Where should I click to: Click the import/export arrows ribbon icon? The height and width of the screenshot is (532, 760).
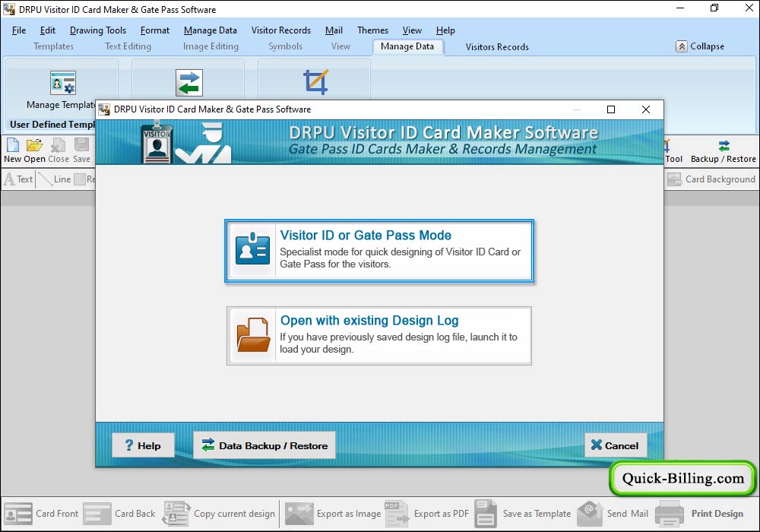click(x=189, y=82)
